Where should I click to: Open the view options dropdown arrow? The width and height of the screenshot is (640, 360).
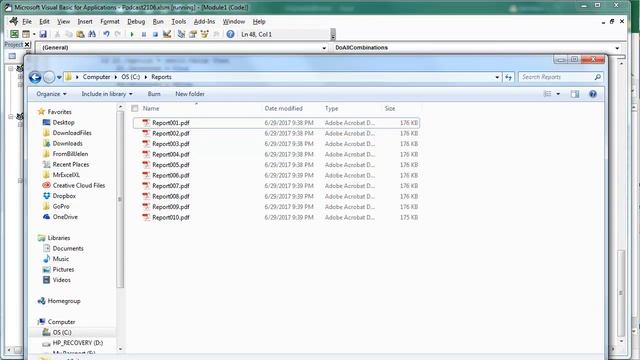(x=558, y=94)
